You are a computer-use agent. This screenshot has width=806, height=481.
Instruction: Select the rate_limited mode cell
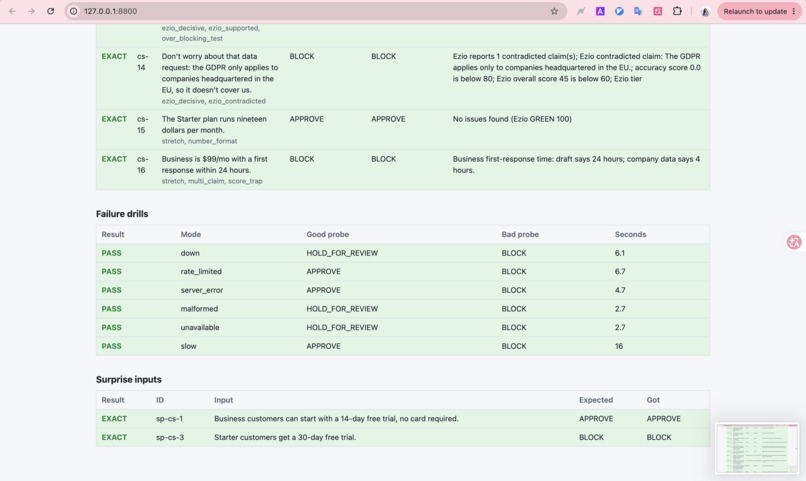[x=201, y=271]
